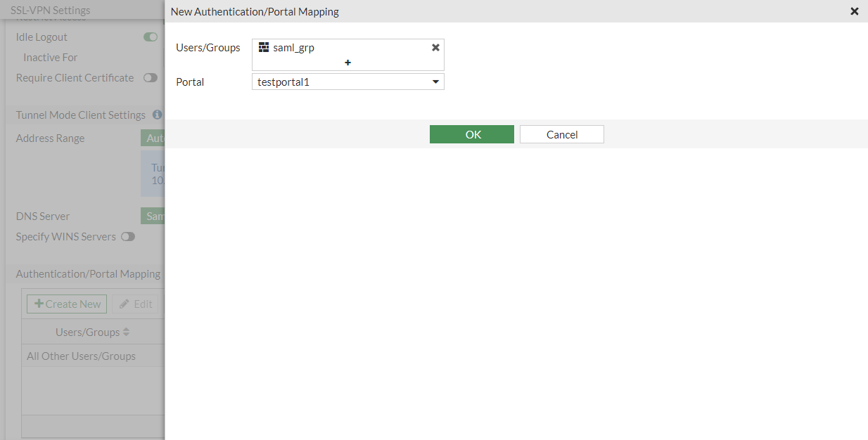Remove saml_grp using the X icon
Viewport: 868px width, 440px height.
(x=435, y=47)
